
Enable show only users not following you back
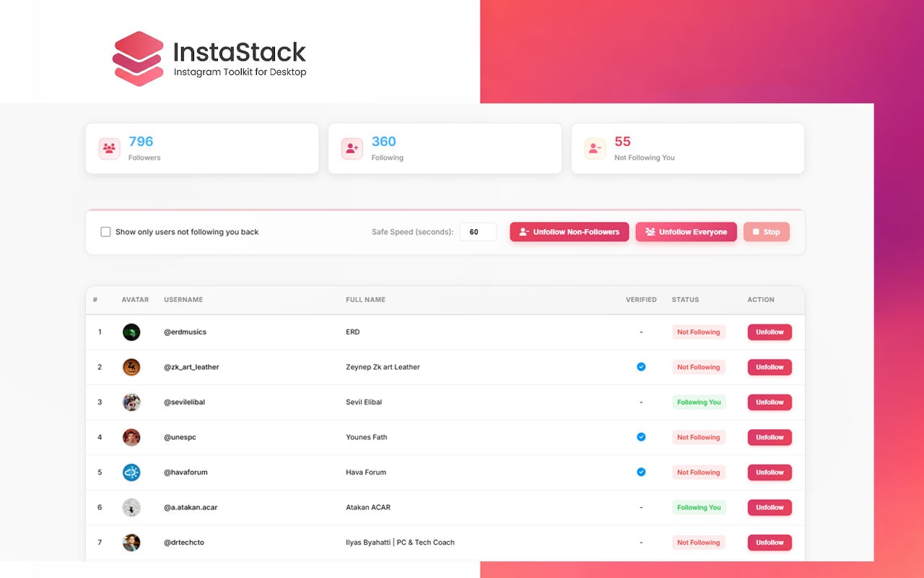[105, 231]
